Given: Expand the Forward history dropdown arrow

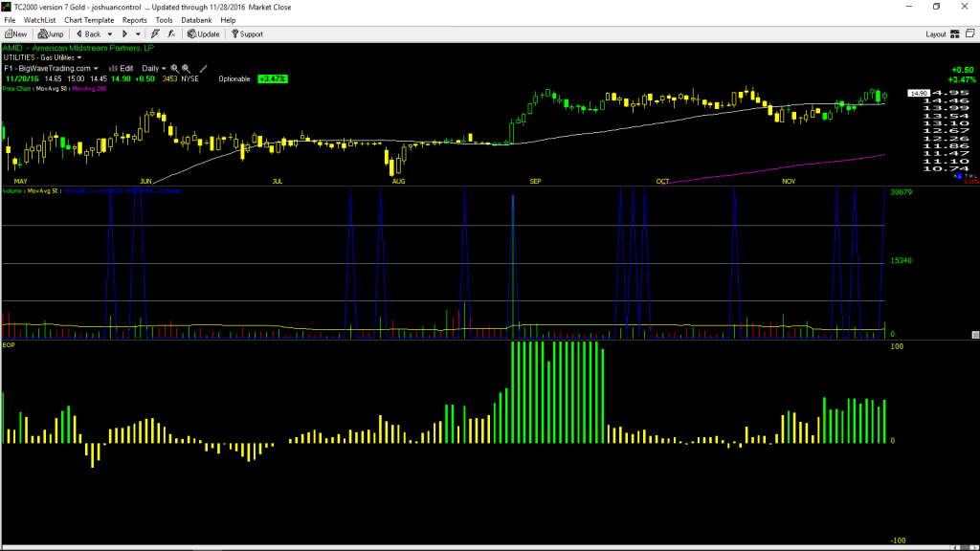Looking at the screenshot, I should point(138,34).
